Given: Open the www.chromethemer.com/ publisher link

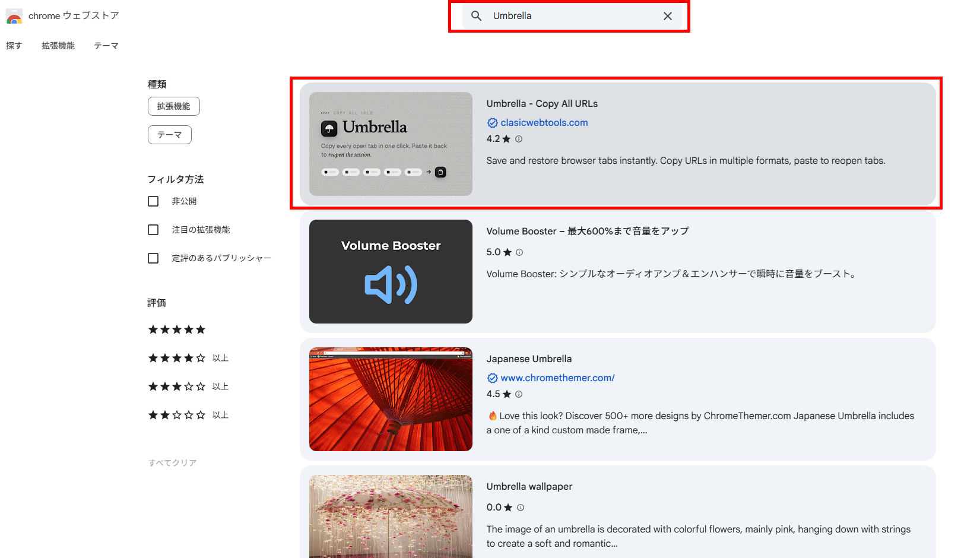Looking at the screenshot, I should [558, 378].
